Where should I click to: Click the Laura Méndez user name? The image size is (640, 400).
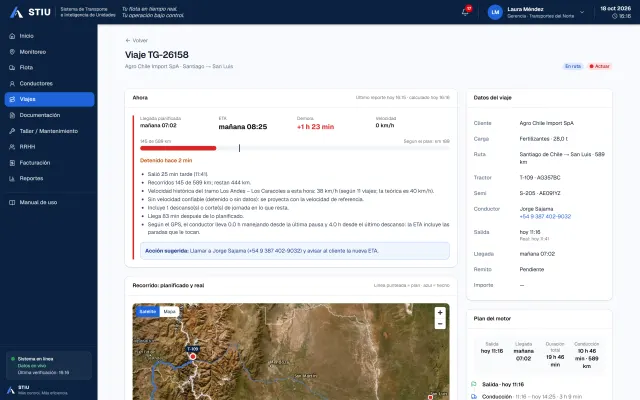click(525, 9)
